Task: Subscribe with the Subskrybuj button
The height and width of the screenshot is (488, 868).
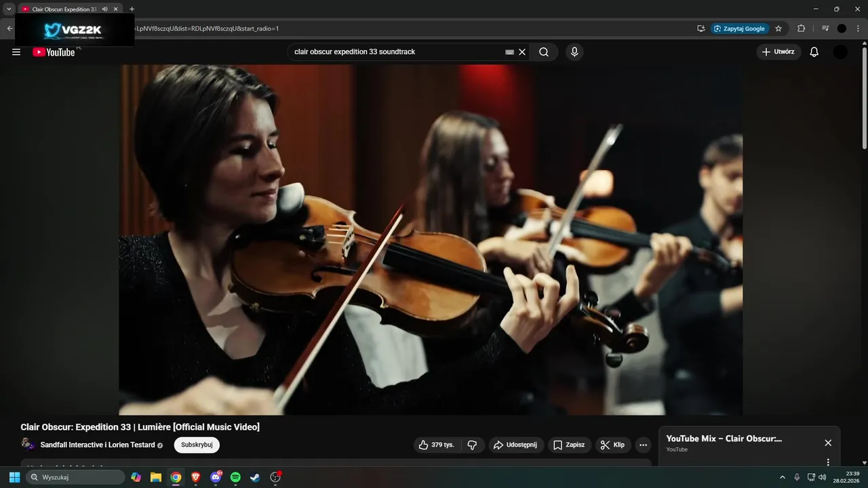Action: (x=197, y=445)
